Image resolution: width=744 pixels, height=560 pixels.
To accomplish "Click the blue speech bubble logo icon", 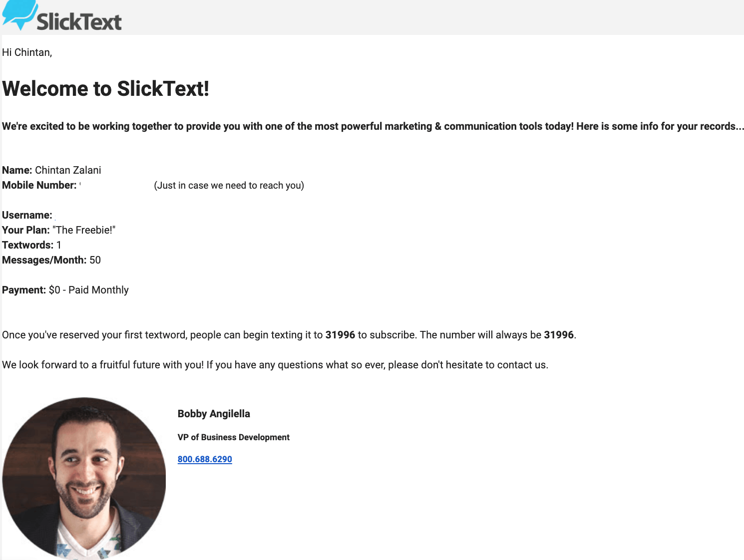I will [x=20, y=14].
